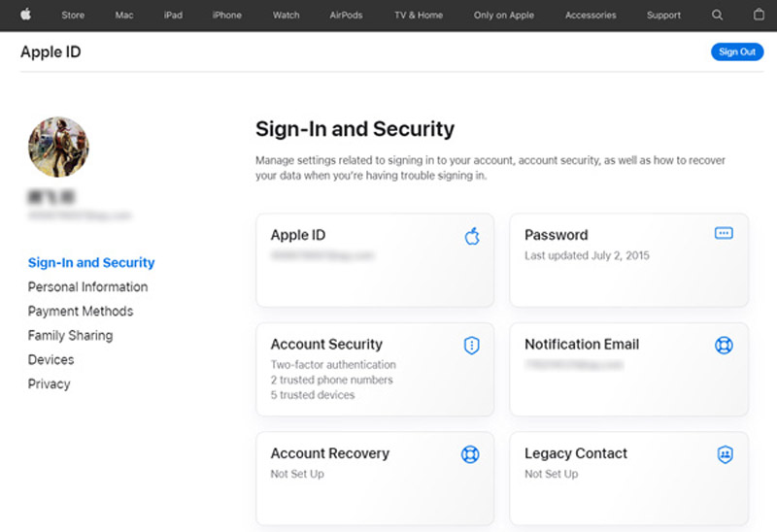The height and width of the screenshot is (532, 777).
Task: Click the Account Security shield icon
Action: [472, 345]
